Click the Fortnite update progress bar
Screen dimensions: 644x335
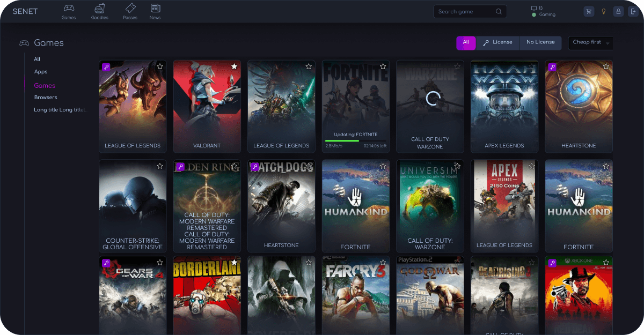[355, 140]
